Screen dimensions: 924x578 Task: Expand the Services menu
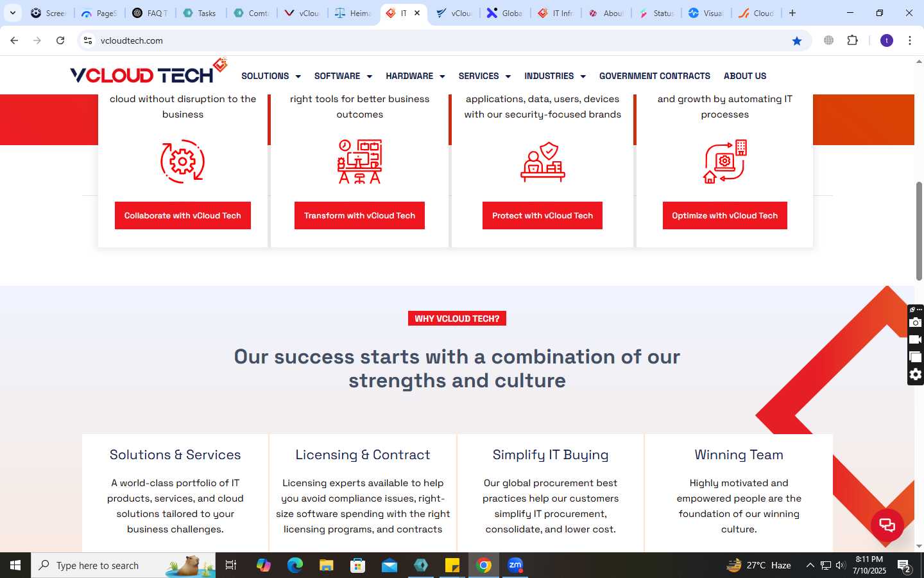484,76
